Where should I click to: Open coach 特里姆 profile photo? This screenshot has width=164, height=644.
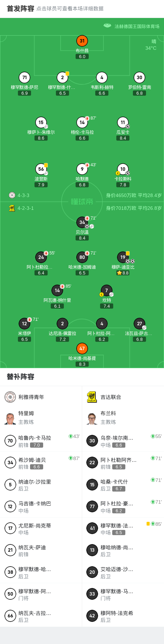[x=10, y=418]
